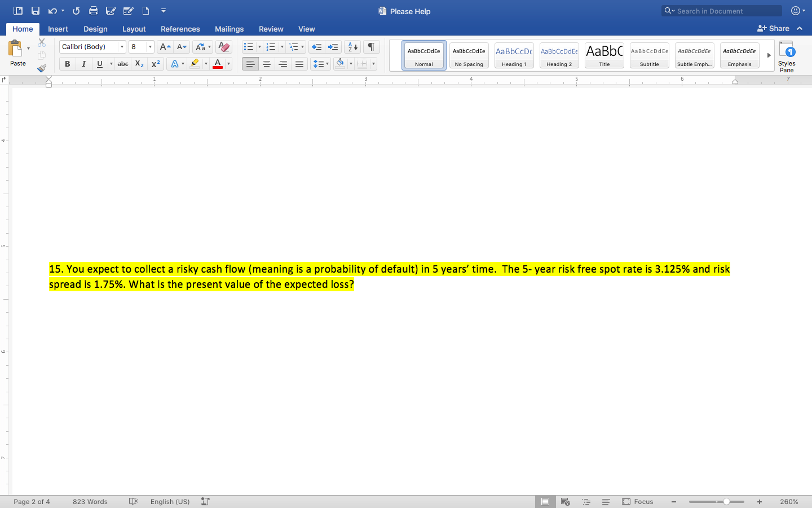Screen dimensions: 812x508
Task: Show paragraph marks
Action: pyautogui.click(x=371, y=46)
